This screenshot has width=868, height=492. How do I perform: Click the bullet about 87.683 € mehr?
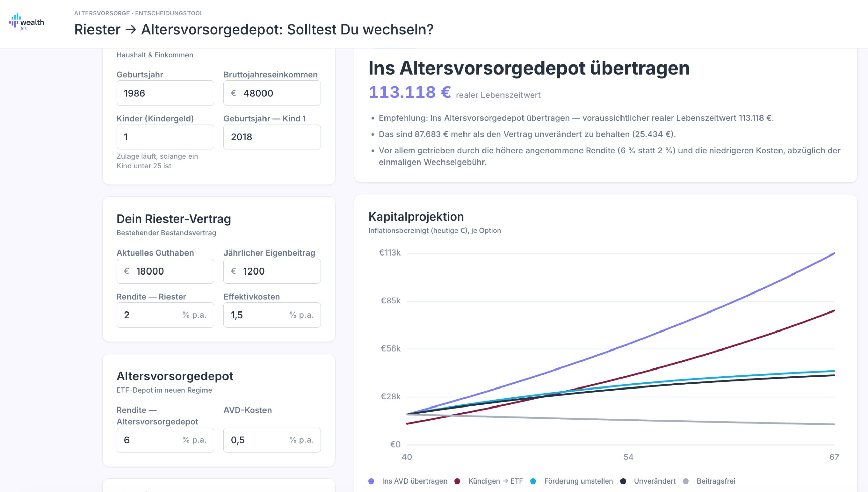(527, 134)
